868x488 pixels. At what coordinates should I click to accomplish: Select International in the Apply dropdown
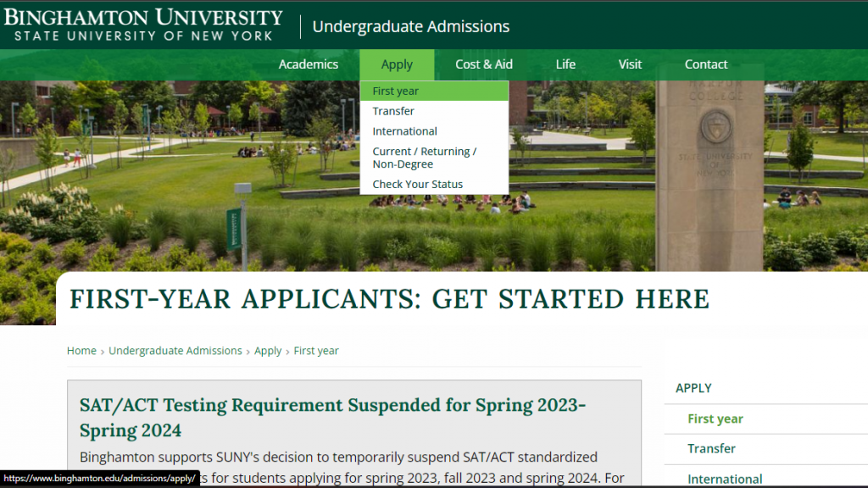(x=404, y=131)
